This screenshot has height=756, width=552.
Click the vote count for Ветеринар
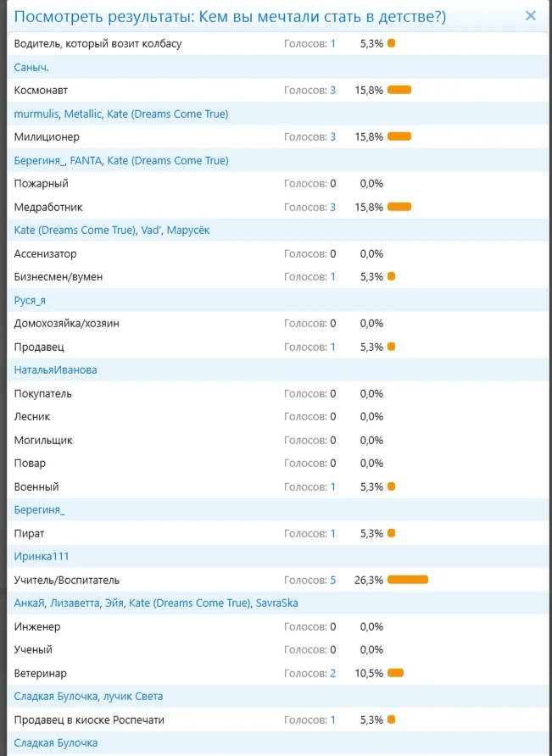click(x=332, y=674)
